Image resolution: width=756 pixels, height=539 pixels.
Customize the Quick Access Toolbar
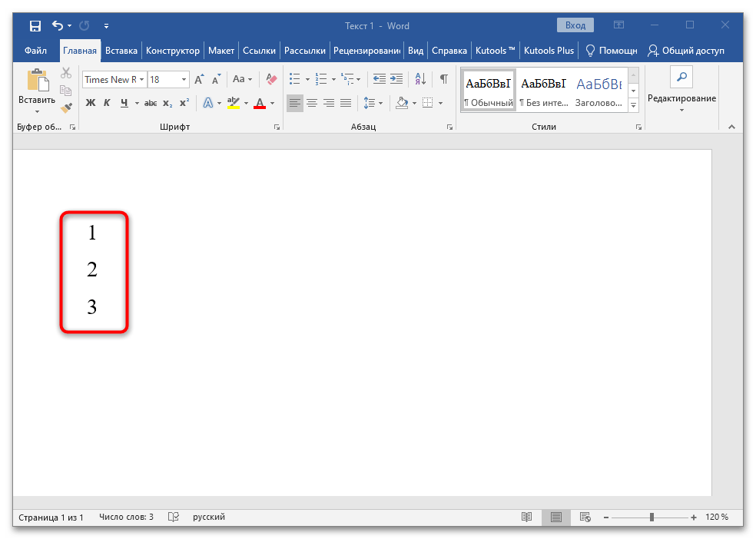(106, 26)
